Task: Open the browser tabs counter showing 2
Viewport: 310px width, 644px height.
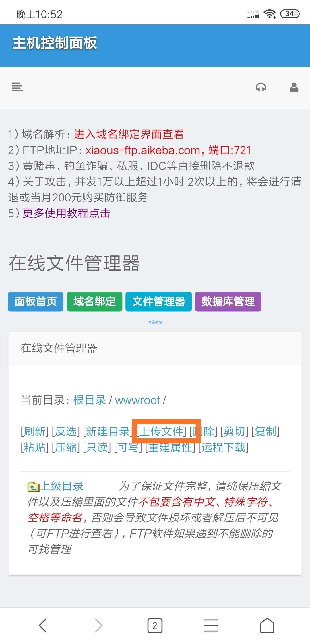Action: [x=155, y=625]
